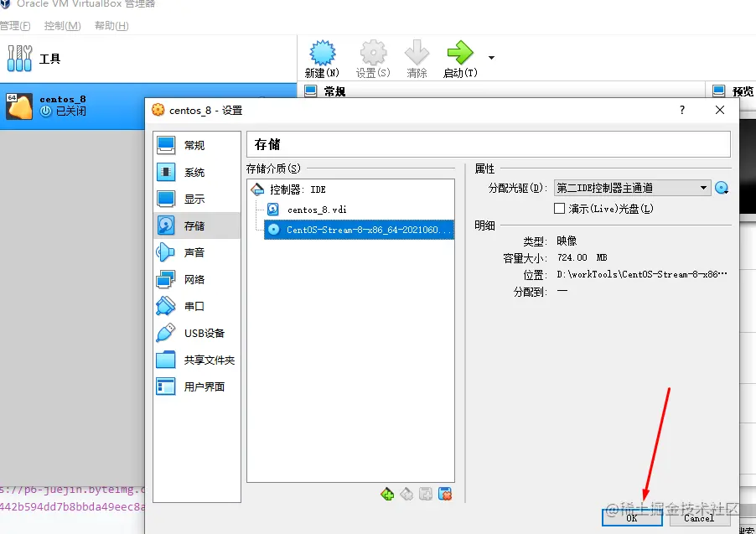The width and height of the screenshot is (756, 534).
Task: Open the 分配光驱 dropdown
Action: tap(632, 188)
